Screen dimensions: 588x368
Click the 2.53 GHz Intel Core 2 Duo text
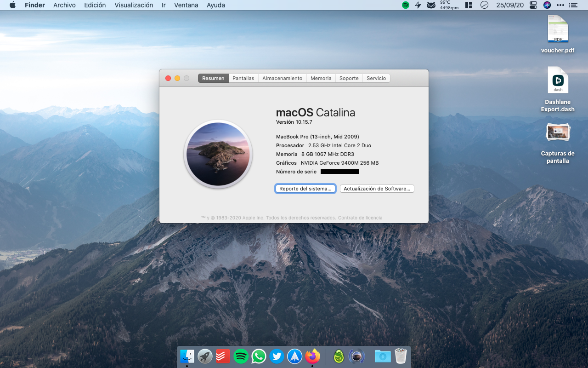pos(339,145)
